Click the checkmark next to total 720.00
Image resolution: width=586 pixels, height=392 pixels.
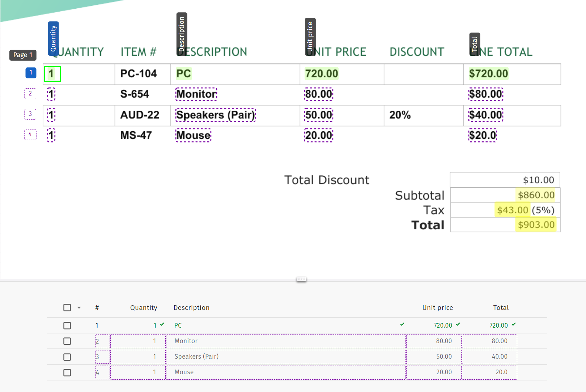pos(514,324)
